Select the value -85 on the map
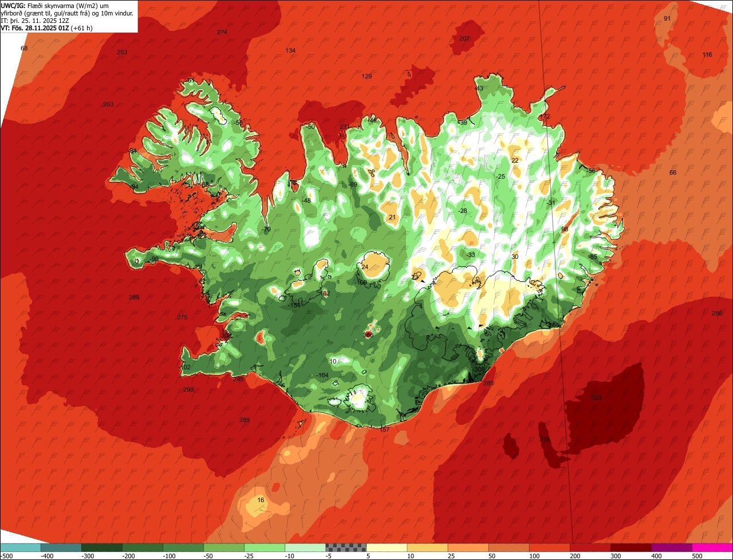Viewport: 733px width, 560px height. coord(593,257)
